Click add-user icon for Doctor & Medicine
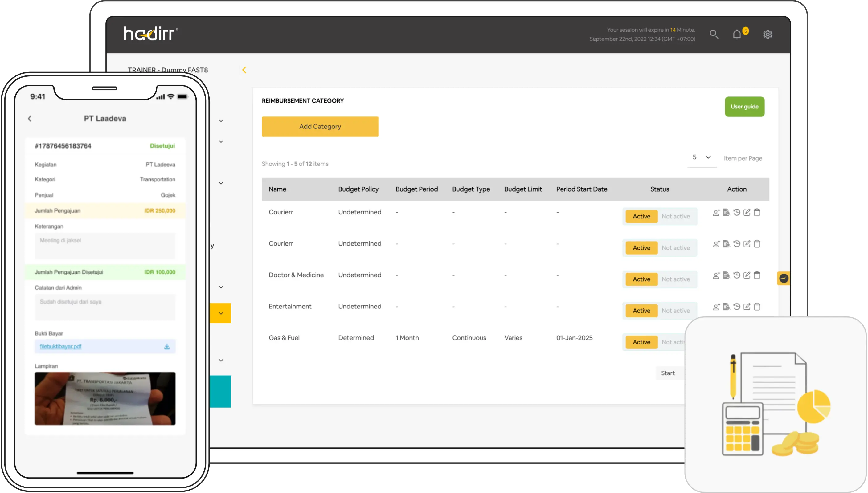The width and height of the screenshot is (868, 493). coord(716,275)
